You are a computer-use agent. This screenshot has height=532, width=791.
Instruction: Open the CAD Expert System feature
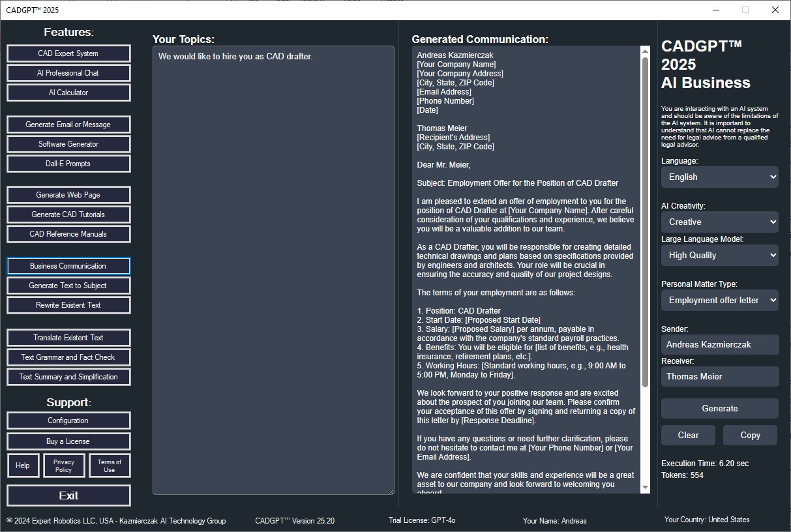click(68, 53)
